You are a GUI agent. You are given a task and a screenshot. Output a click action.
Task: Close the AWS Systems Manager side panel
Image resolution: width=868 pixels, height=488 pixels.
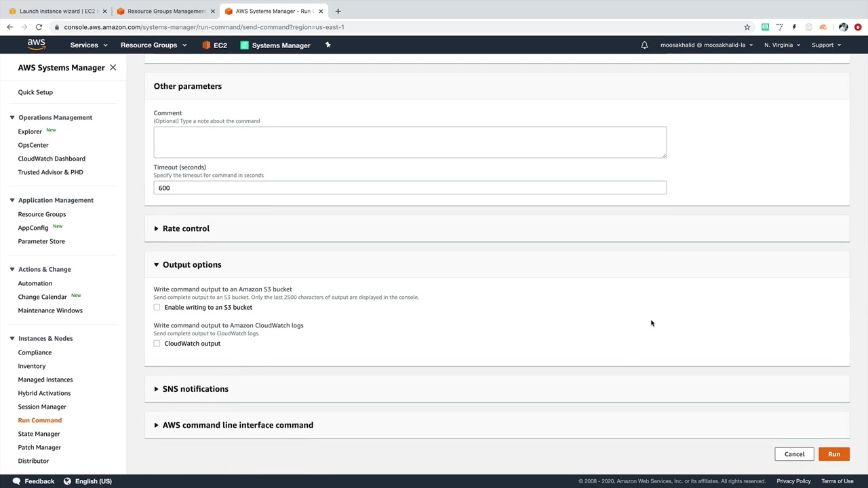(113, 67)
